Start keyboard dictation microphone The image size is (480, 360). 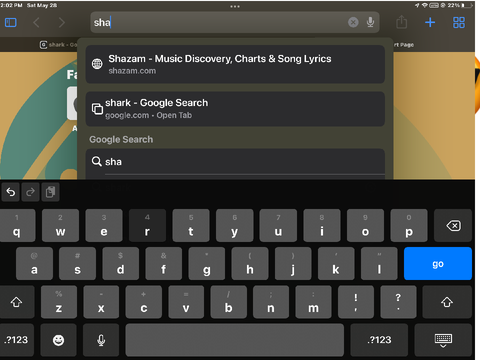point(101,340)
